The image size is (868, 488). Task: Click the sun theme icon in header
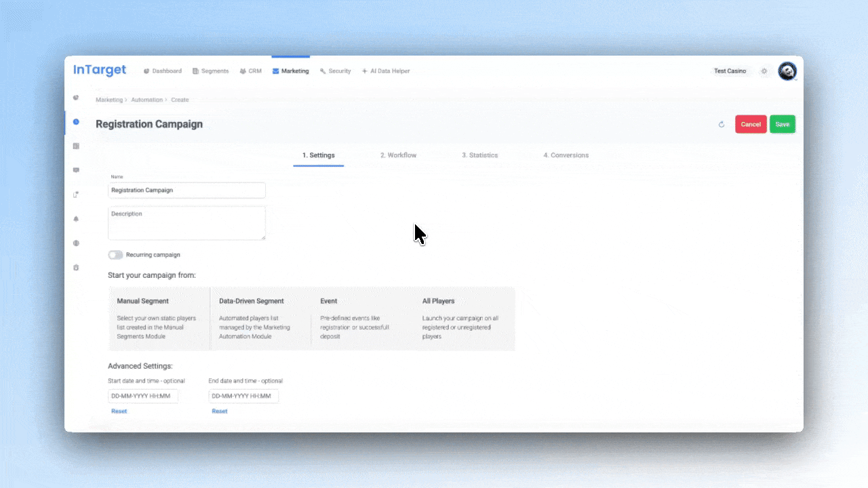764,71
